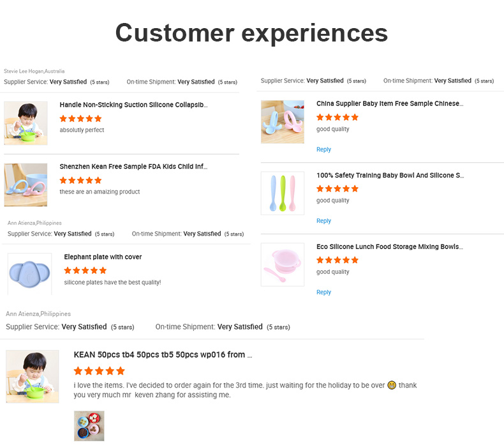Open the small review photo of bowls
Viewport: 504px width, 447px height.
(x=89, y=426)
